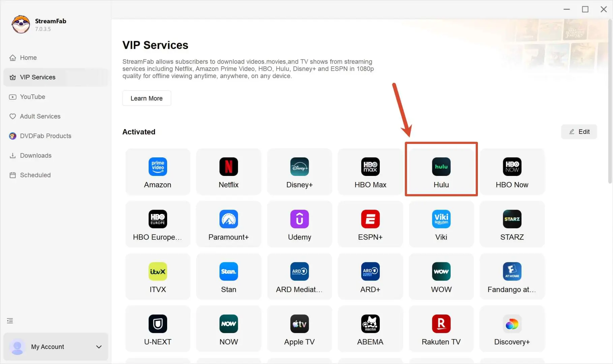Open the ARD Mediathek service tile
The image size is (613, 364).
(x=299, y=276)
